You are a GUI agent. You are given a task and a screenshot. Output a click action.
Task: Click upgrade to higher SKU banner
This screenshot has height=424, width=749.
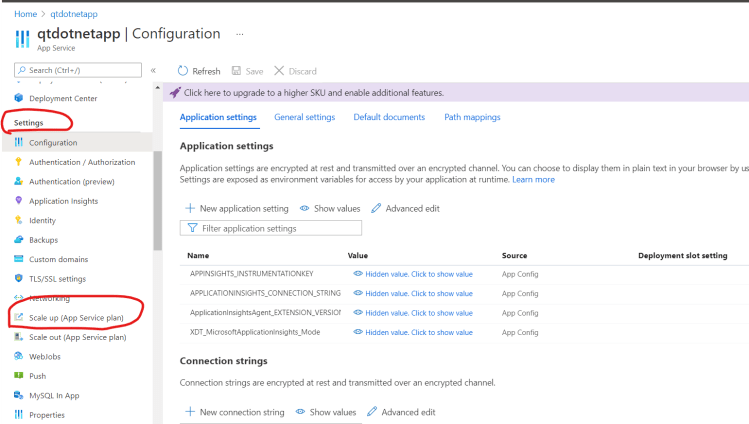pos(456,92)
